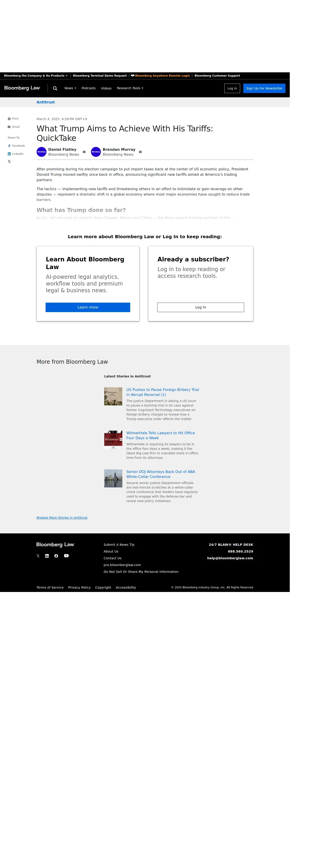The image size is (320, 868).
Task: Click the Email envelope icon in sidebar
Action: point(9,127)
